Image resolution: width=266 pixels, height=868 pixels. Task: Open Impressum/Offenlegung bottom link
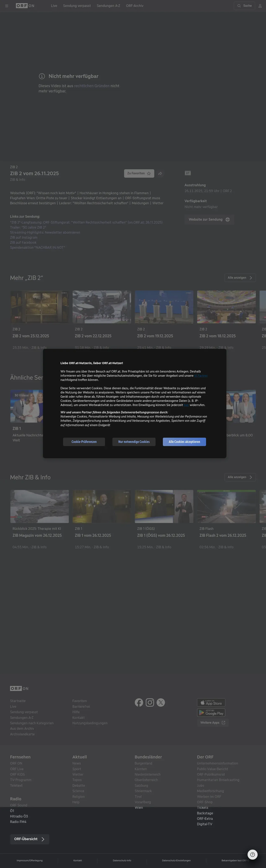pyautogui.click(x=30, y=860)
